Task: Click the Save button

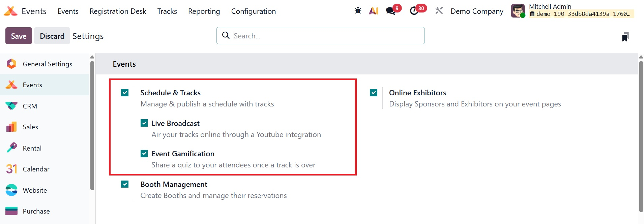Action: pyautogui.click(x=19, y=36)
